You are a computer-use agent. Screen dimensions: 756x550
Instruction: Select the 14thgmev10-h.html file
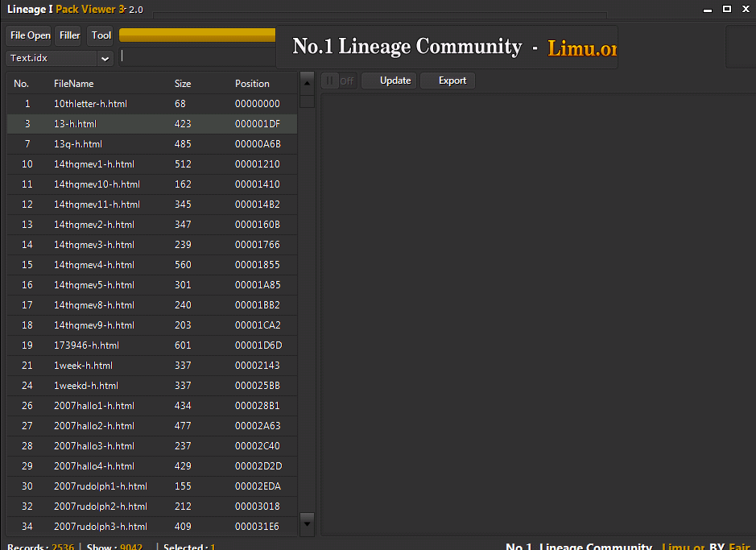(152, 184)
